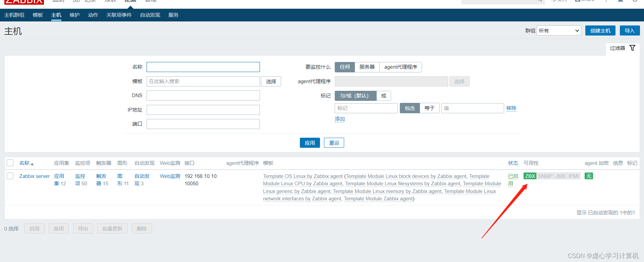
Task: Reset the filter with 重设
Action: [x=334, y=143]
